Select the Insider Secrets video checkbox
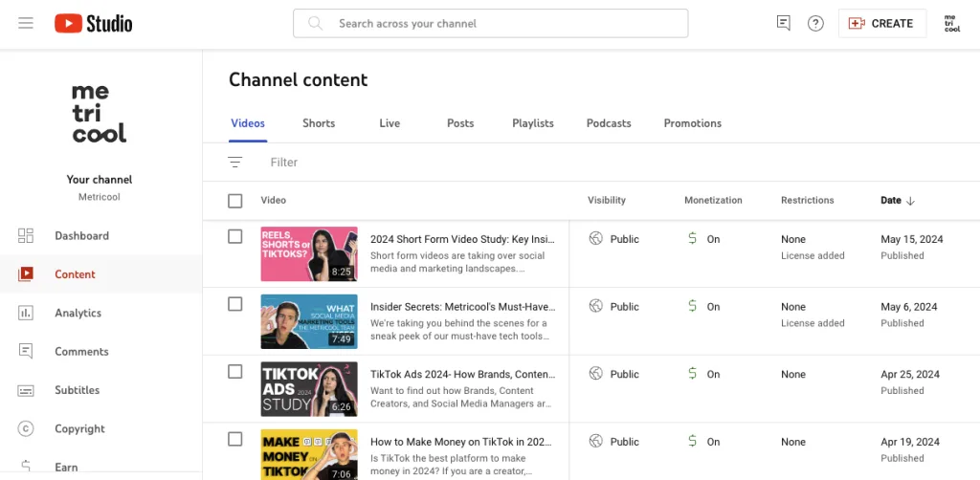980x480 pixels. 235,304
